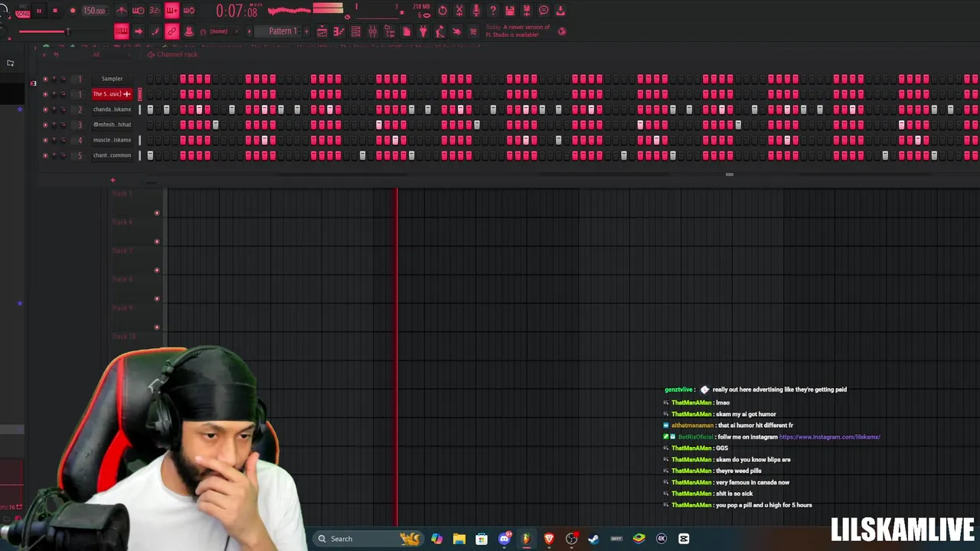This screenshot has height=551, width=980.
Task: Open the mixer faders icon
Action: (x=373, y=31)
